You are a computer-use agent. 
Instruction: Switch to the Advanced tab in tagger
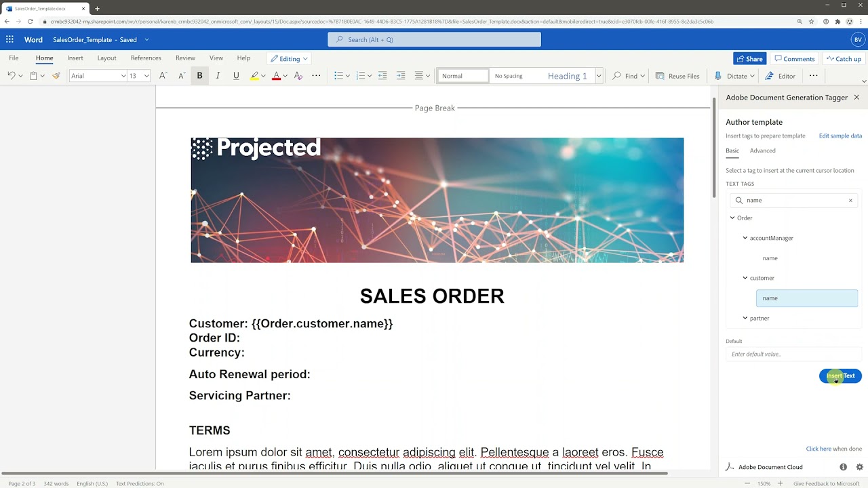coord(762,150)
